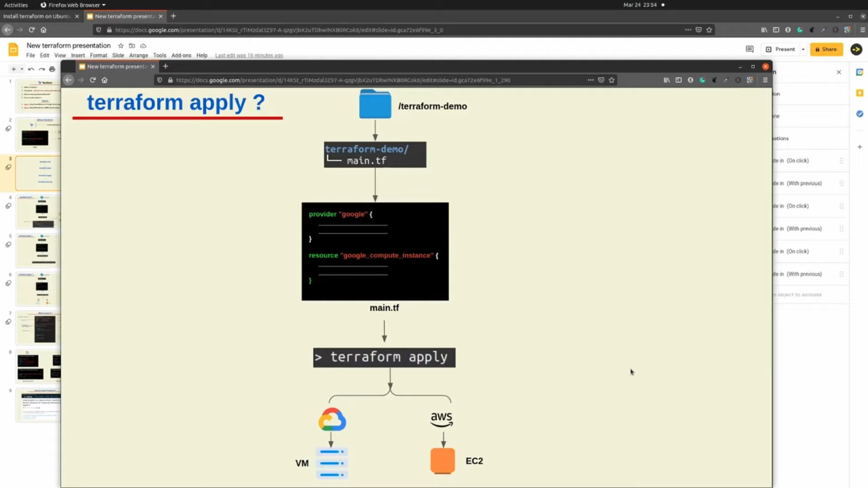
Task: Open the 'Last edit was 16 minutes ago' link
Action: [x=249, y=55]
